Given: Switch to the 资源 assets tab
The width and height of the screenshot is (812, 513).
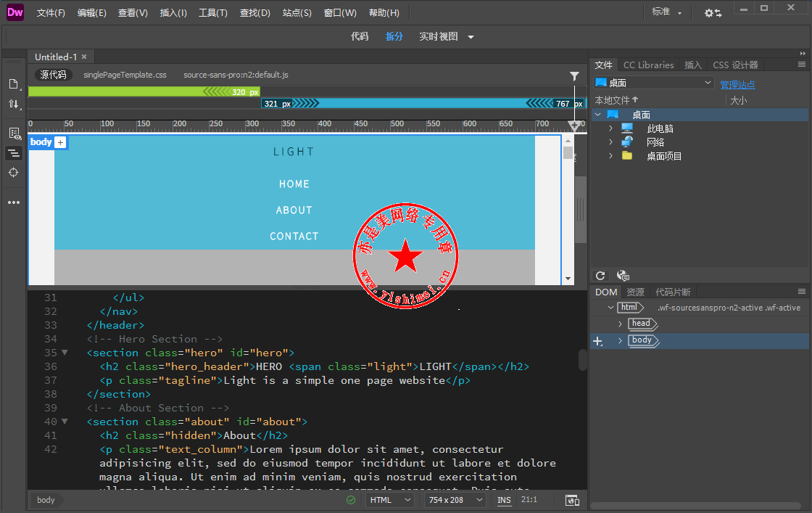Looking at the screenshot, I should click(x=635, y=292).
